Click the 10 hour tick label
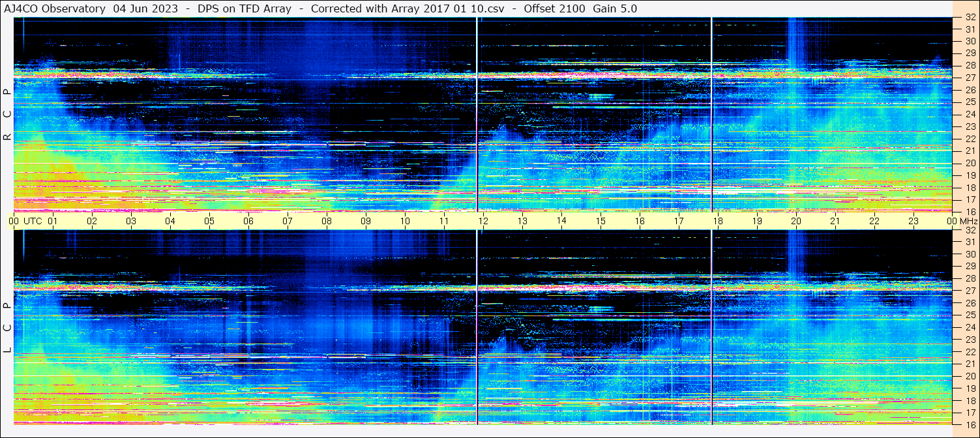Viewport: 980px width, 438px height. click(405, 221)
